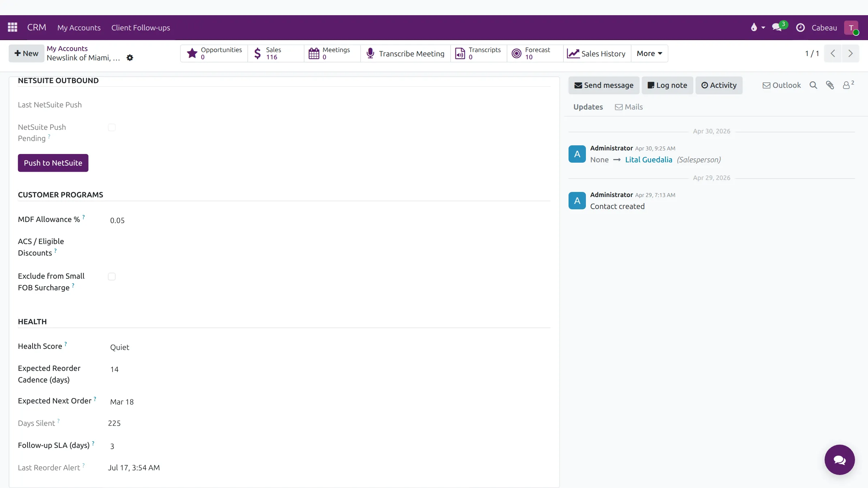Screen dimensions: 868x488
Task: Open the Transcripts stat button
Action: click(x=479, y=53)
